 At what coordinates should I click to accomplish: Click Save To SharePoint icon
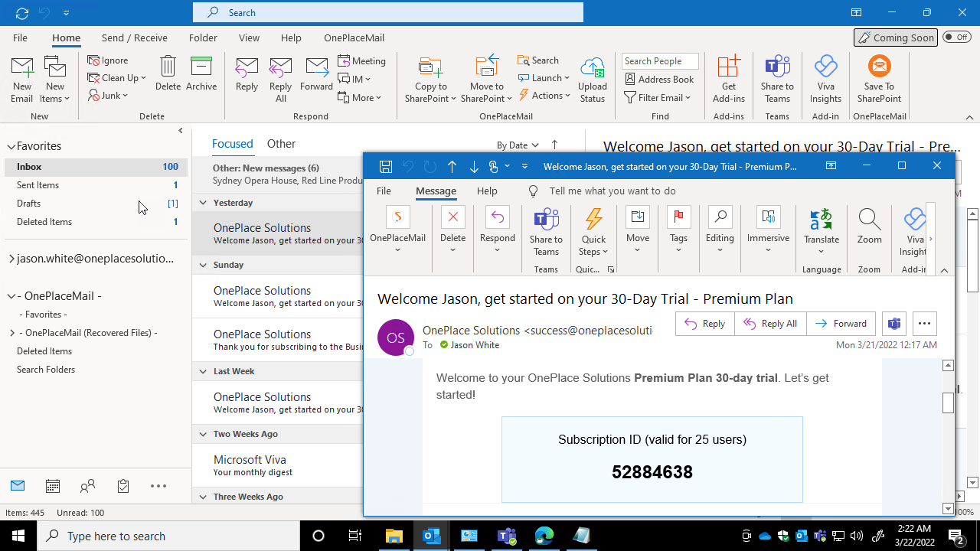[879, 80]
